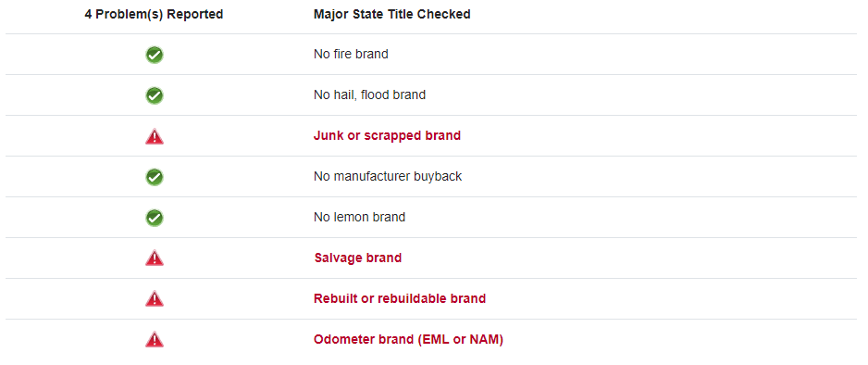
Task: Open Odometer brand (EML or NAM) details
Action: pyautogui.click(x=408, y=339)
